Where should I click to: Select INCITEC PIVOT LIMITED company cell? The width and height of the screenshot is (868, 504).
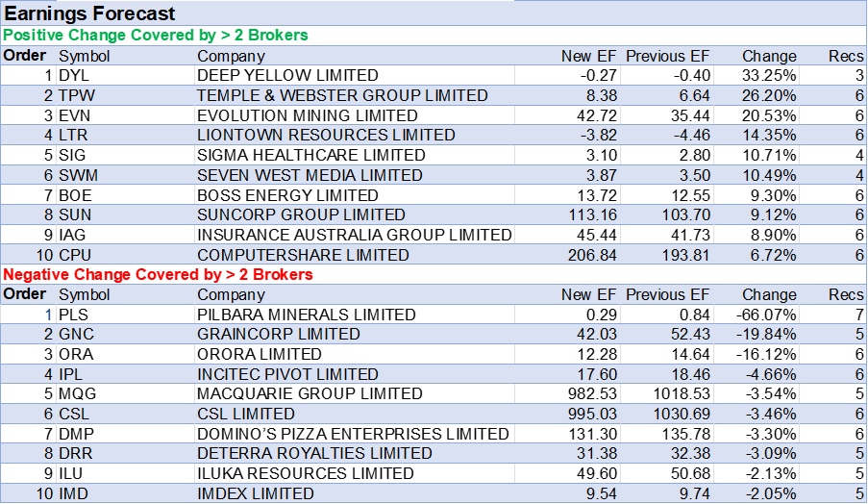tap(287, 374)
